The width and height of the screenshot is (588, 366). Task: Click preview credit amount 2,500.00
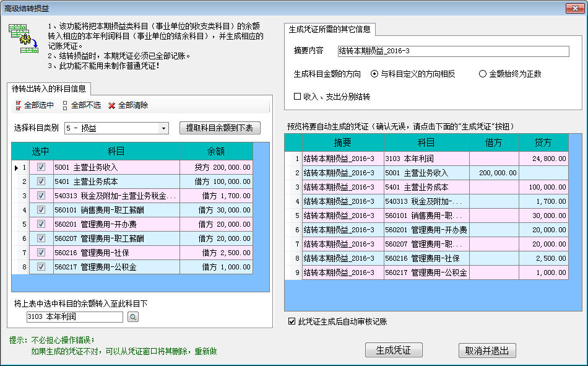(x=544, y=259)
